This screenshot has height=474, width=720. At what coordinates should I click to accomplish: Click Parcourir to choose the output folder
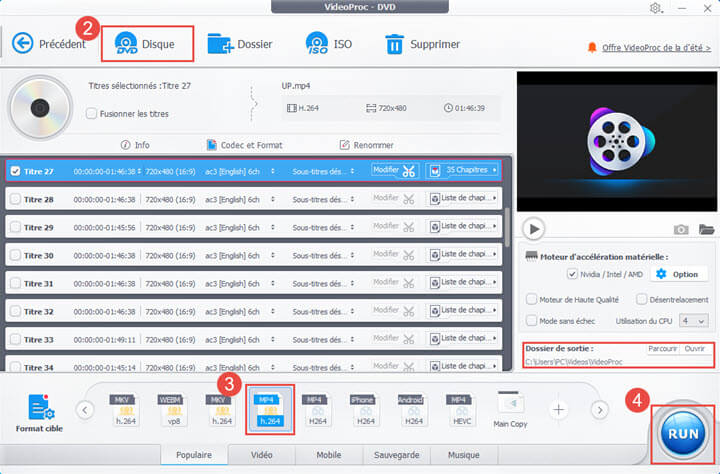pyautogui.click(x=662, y=349)
